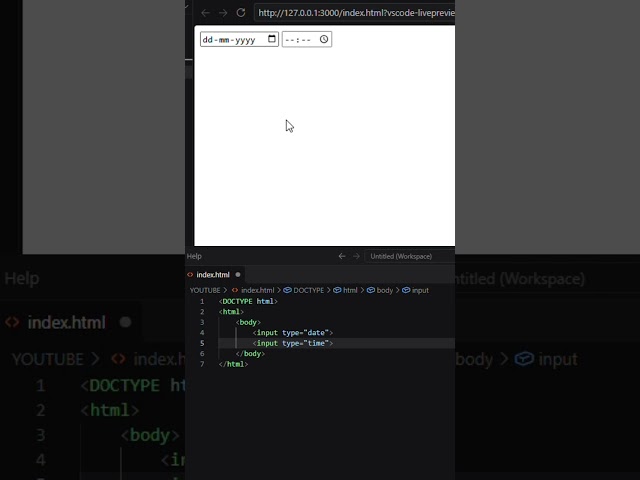
Task: Select the index.html editor tab
Action: 215,275
